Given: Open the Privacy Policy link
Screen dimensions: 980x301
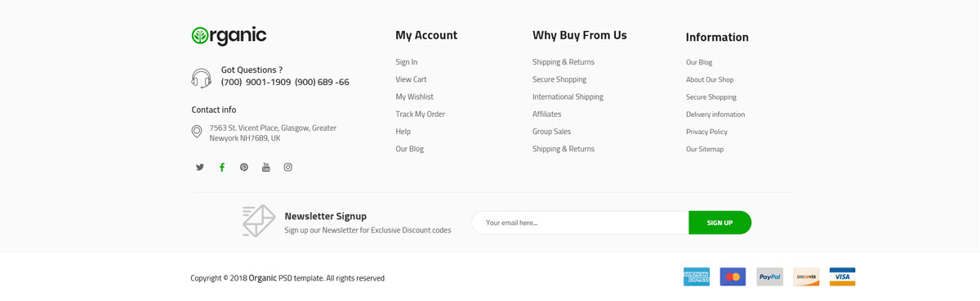Looking at the screenshot, I should coord(706,132).
